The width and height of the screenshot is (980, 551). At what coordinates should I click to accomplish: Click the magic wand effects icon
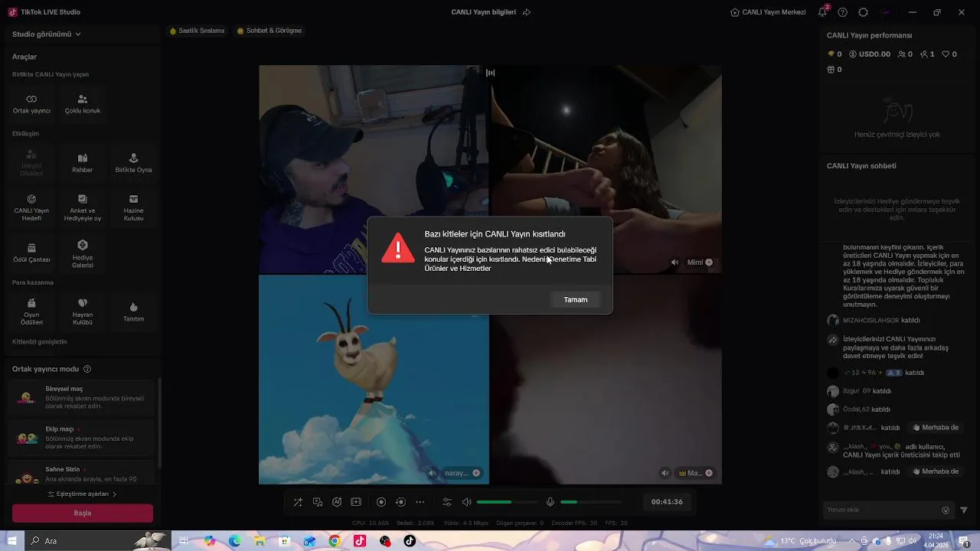pyautogui.click(x=298, y=502)
